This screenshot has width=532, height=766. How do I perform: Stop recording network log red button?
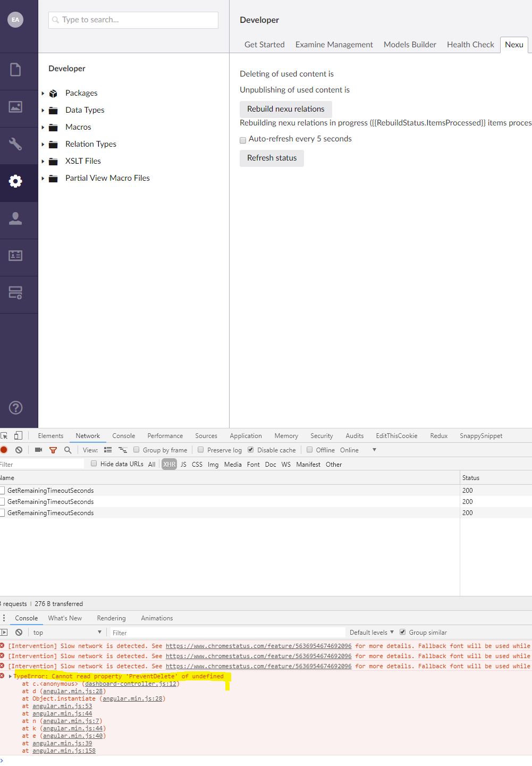4,450
